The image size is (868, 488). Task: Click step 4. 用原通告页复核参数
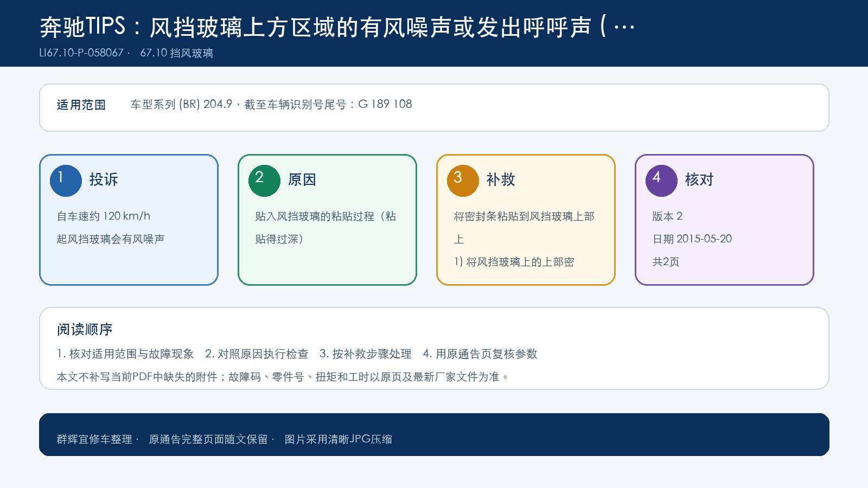pos(480,354)
